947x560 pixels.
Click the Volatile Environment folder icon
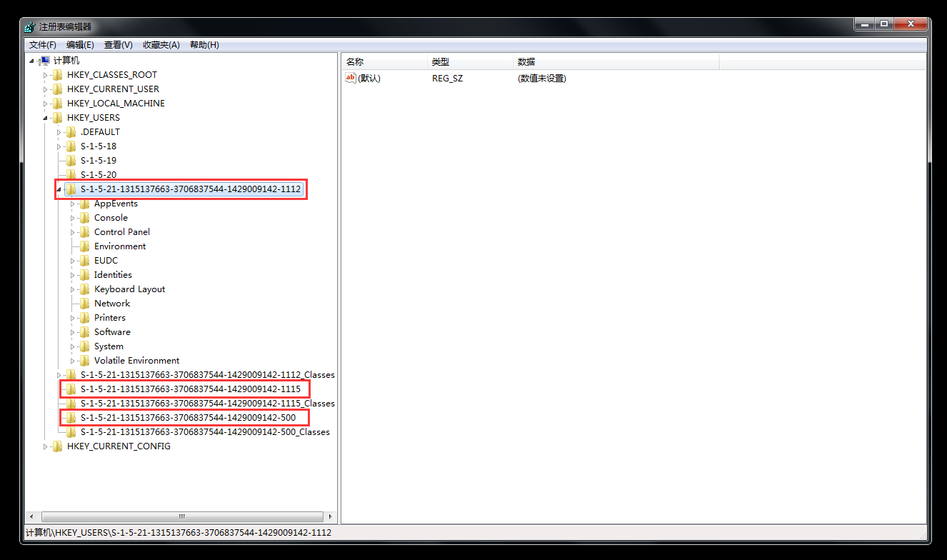pos(84,361)
